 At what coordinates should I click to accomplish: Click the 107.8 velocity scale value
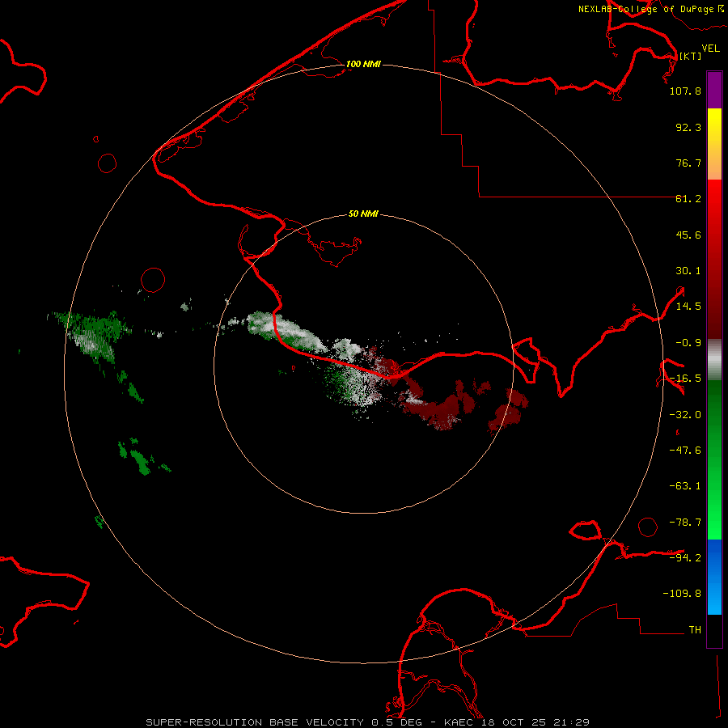[x=685, y=91]
